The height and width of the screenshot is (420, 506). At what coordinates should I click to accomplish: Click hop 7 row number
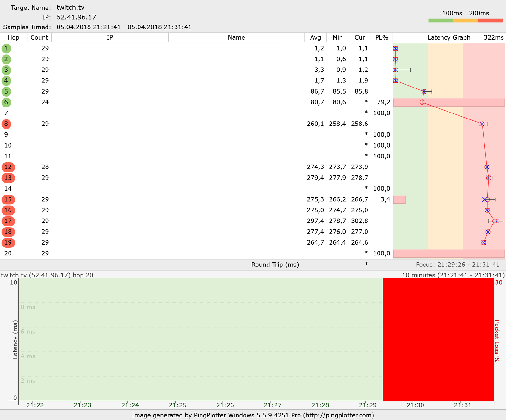click(x=6, y=113)
